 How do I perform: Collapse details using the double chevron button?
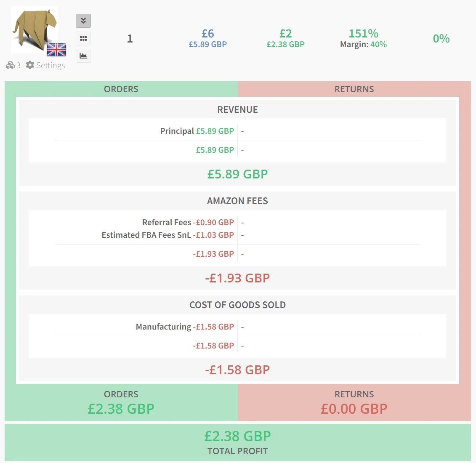pos(83,20)
